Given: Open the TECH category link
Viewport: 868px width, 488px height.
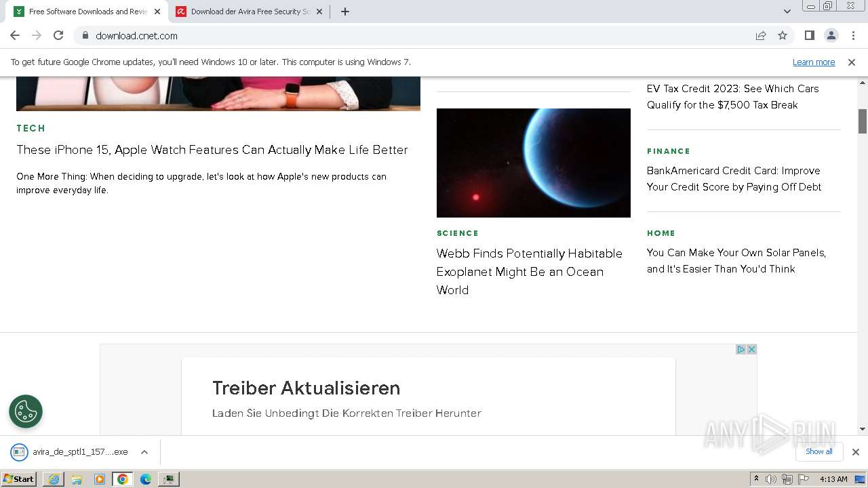Looking at the screenshot, I should (x=31, y=128).
